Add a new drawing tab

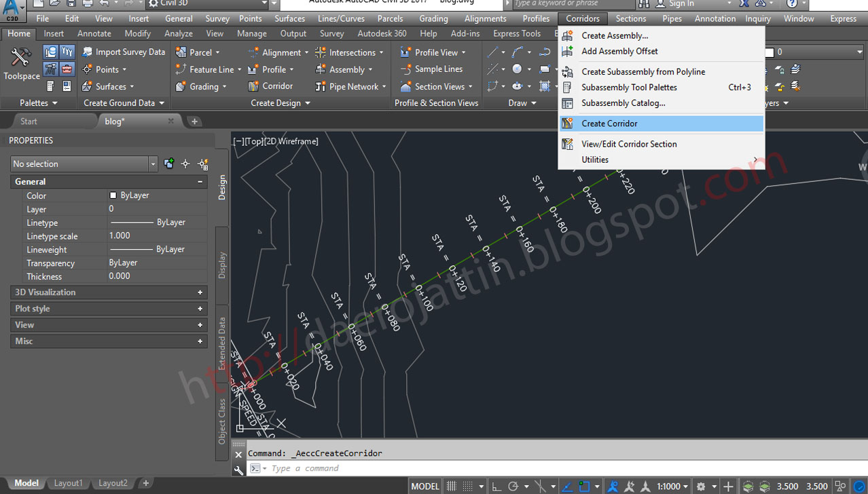click(194, 121)
